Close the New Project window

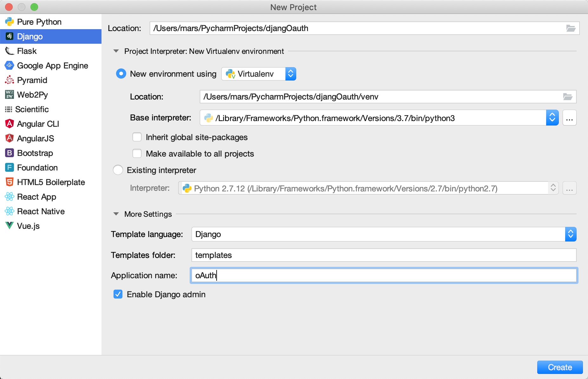coord(9,7)
